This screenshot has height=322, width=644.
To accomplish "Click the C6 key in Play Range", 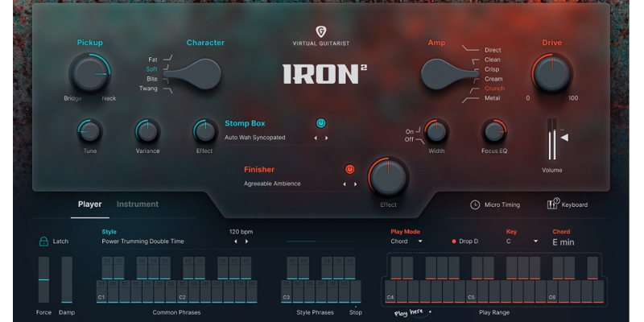I will pos(552,292).
